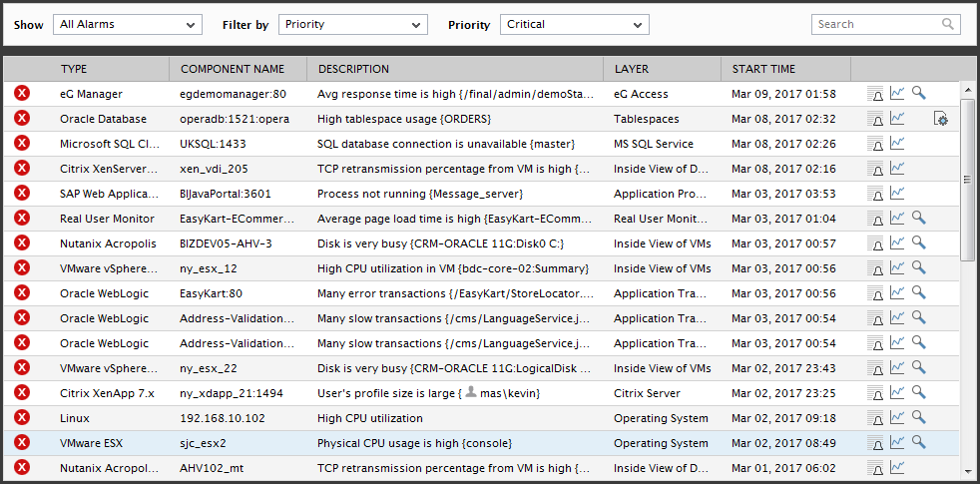
Task: Select component name 'BIZDEV05-AHV-3'
Action: pos(226,243)
